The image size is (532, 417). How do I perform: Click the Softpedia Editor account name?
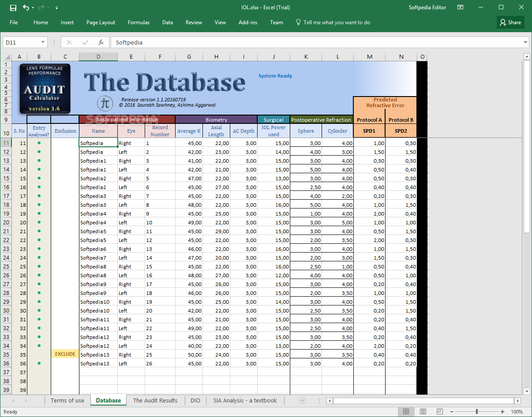427,7
